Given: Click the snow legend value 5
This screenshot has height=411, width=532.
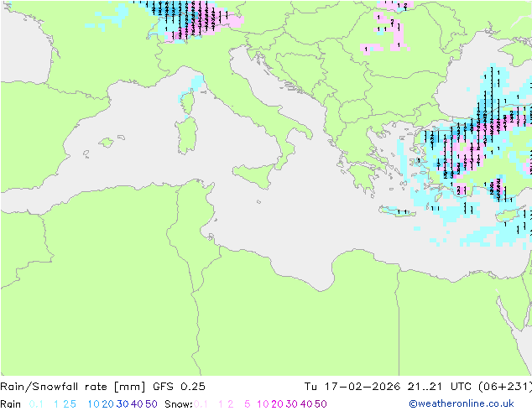Looking at the screenshot, I should tap(247, 404).
